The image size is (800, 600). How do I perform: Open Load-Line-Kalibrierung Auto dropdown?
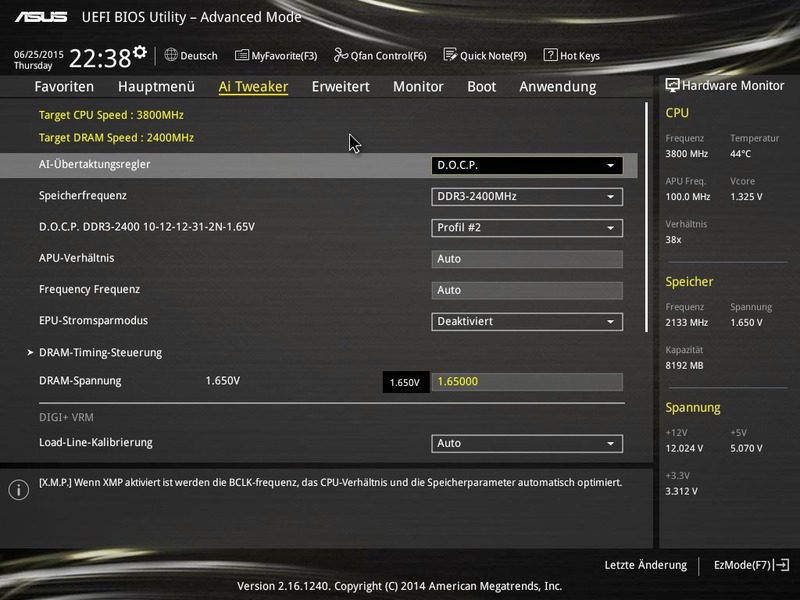coord(527,443)
